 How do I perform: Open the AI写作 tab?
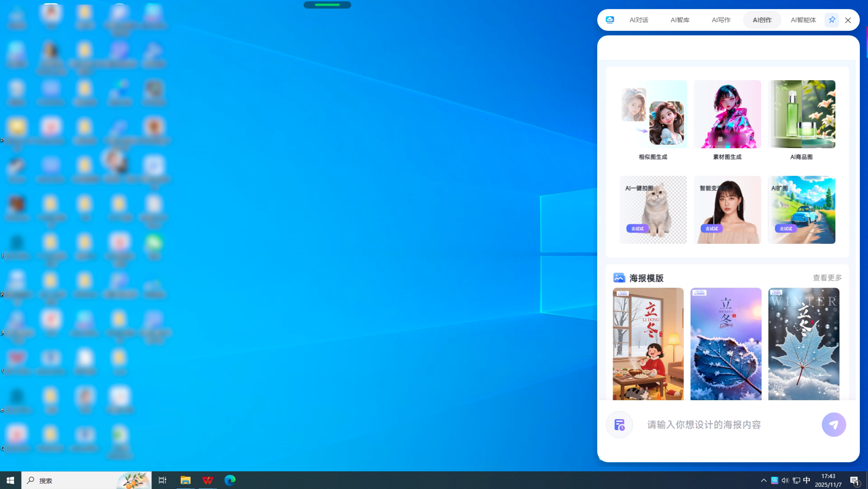tap(721, 20)
